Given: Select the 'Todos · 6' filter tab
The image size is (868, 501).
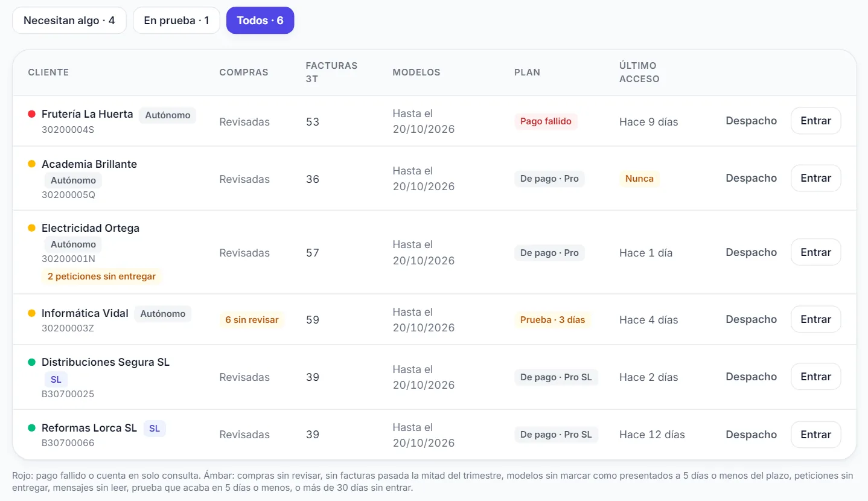Looking at the screenshot, I should (x=260, y=21).
